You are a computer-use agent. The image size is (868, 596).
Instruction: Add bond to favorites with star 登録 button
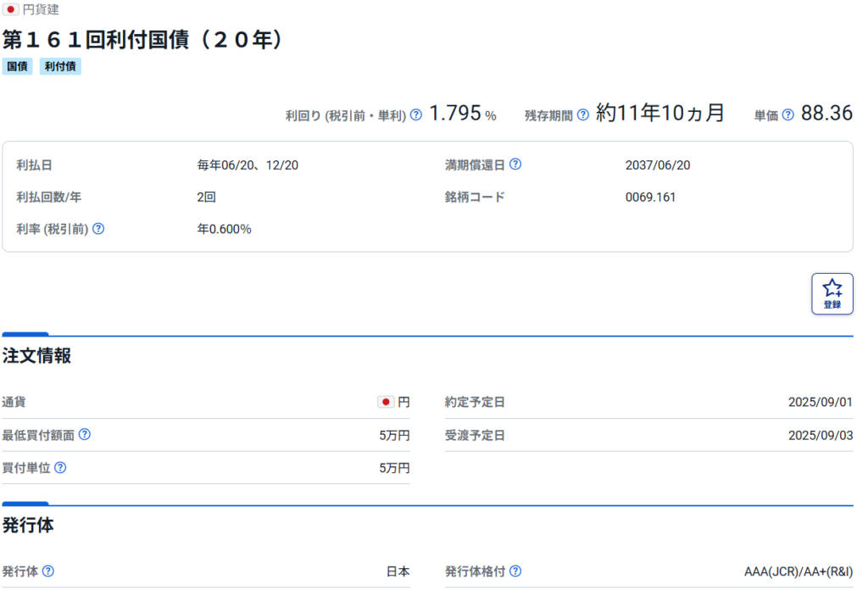[832, 293]
